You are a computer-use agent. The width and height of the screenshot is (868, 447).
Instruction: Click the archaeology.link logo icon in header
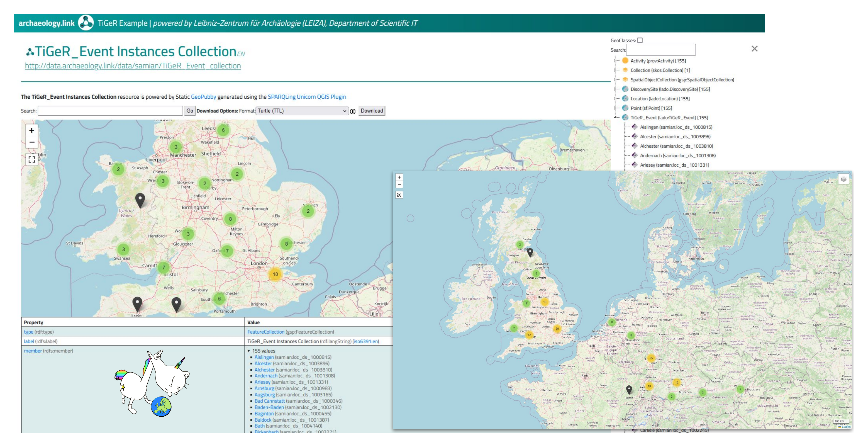(x=86, y=23)
